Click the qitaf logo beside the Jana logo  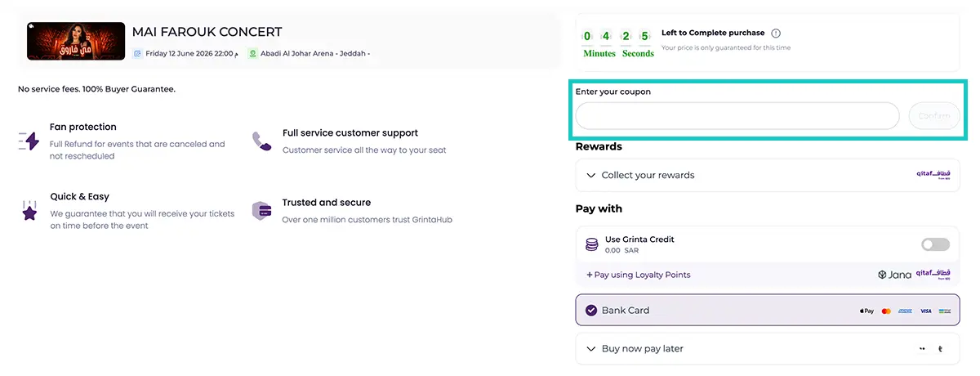pyautogui.click(x=933, y=275)
